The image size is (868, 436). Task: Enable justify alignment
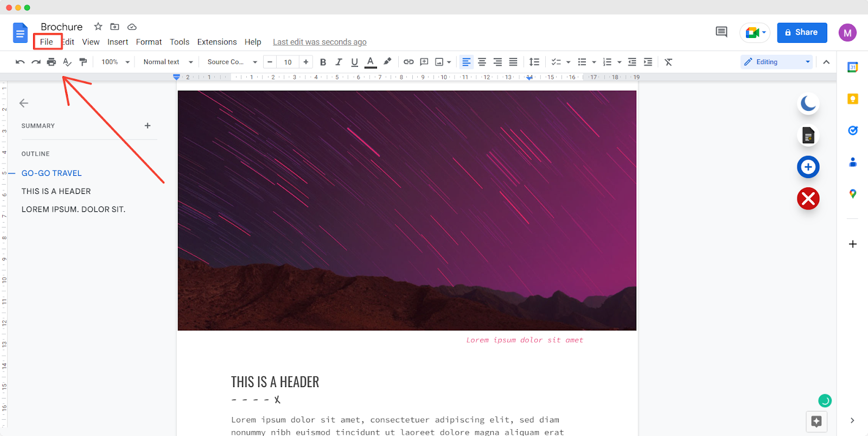pos(513,62)
